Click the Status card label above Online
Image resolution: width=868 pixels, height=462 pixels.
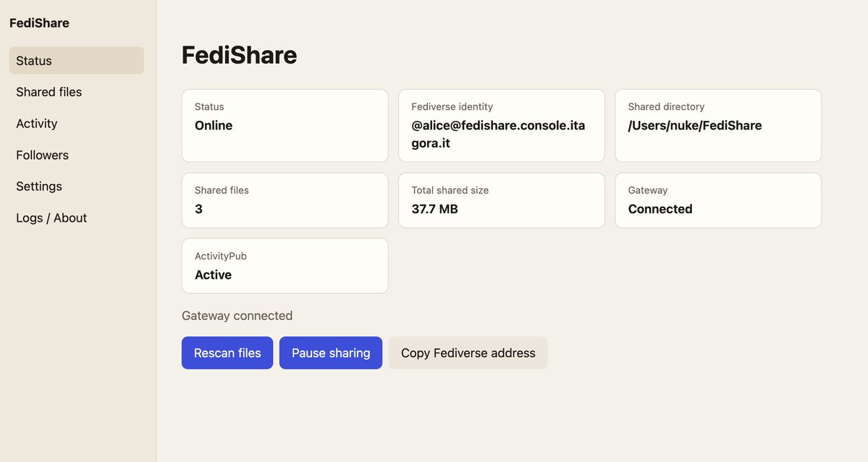coord(209,106)
